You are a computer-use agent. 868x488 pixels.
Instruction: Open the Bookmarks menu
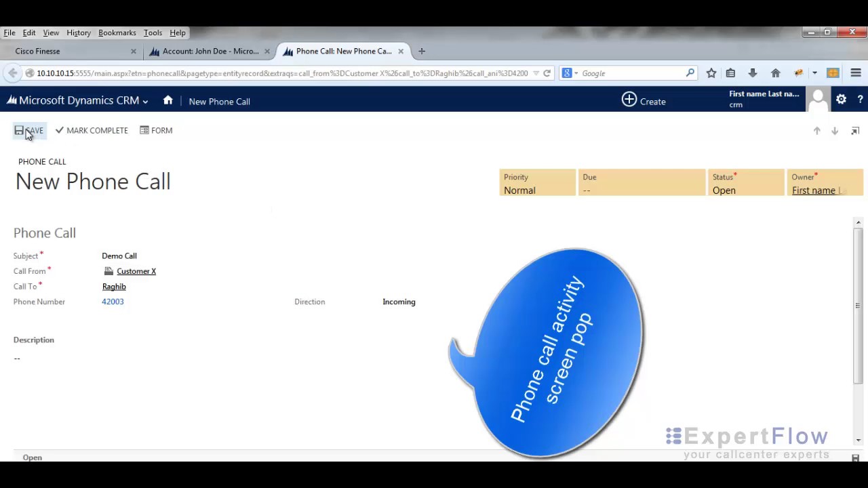(x=117, y=33)
